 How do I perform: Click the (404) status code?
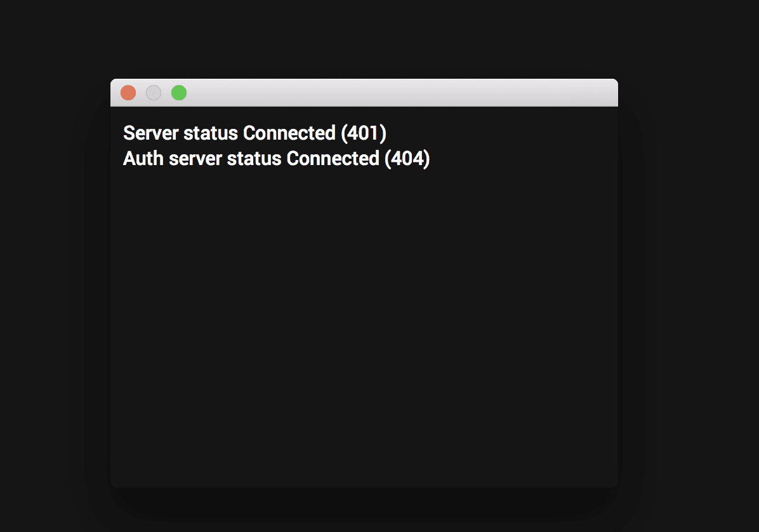click(x=407, y=159)
